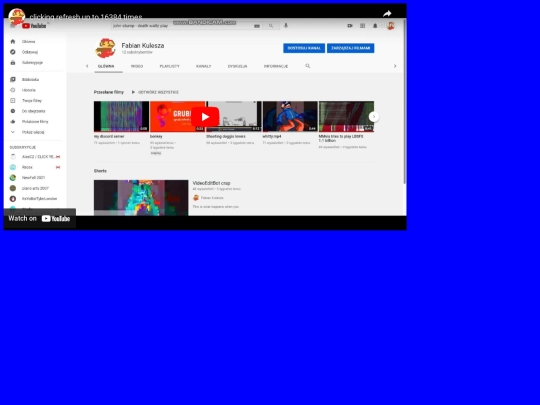The image size is (540, 405).
Task: Start voice search with the microphone icon
Action: [x=286, y=25]
